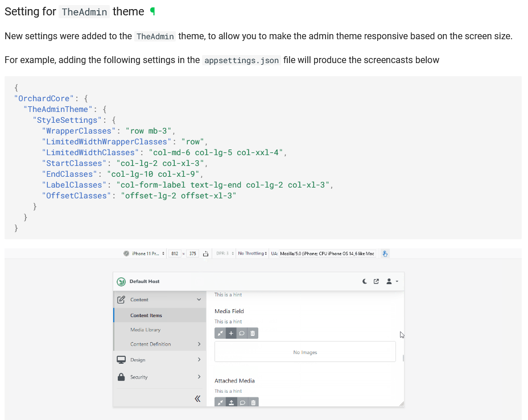The width and height of the screenshot is (528, 420).
Task: Toggle dark mode moon icon
Action: 365,281
